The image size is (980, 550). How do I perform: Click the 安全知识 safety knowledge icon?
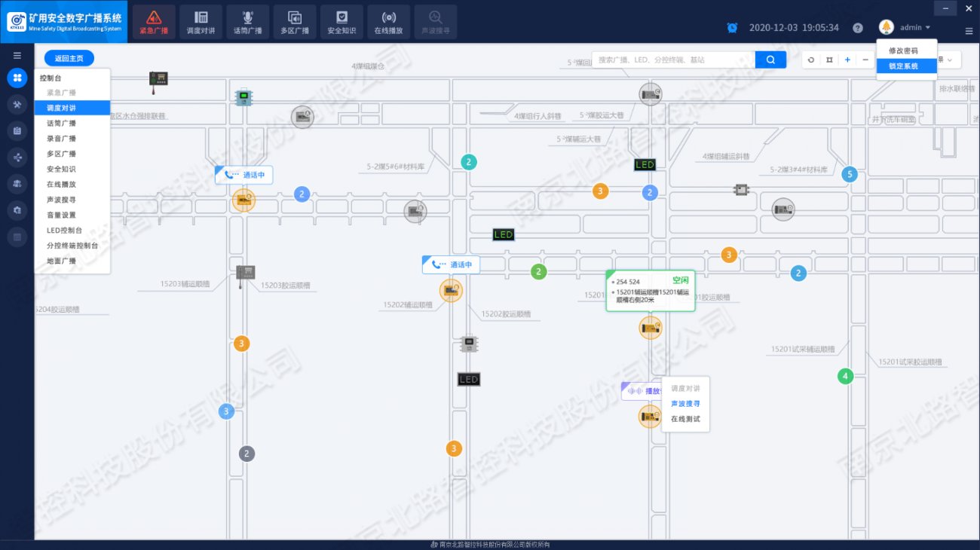click(x=341, y=22)
